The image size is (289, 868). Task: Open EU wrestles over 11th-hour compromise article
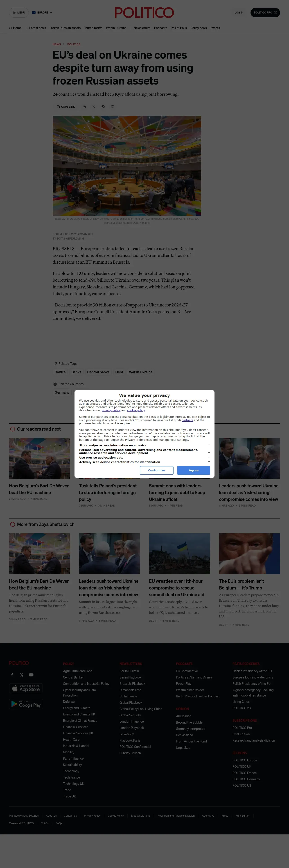(x=177, y=588)
